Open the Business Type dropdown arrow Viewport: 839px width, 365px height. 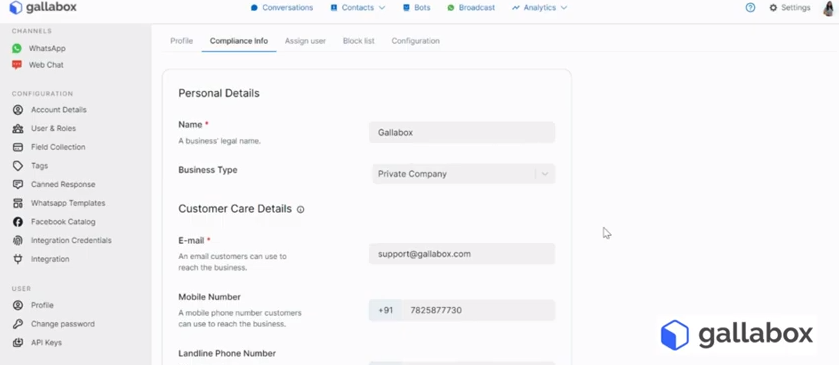pos(545,174)
